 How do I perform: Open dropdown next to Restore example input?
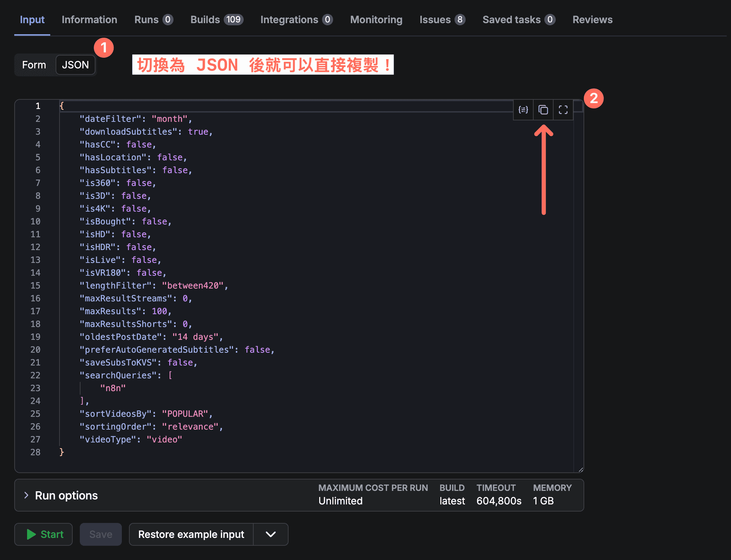click(x=271, y=534)
